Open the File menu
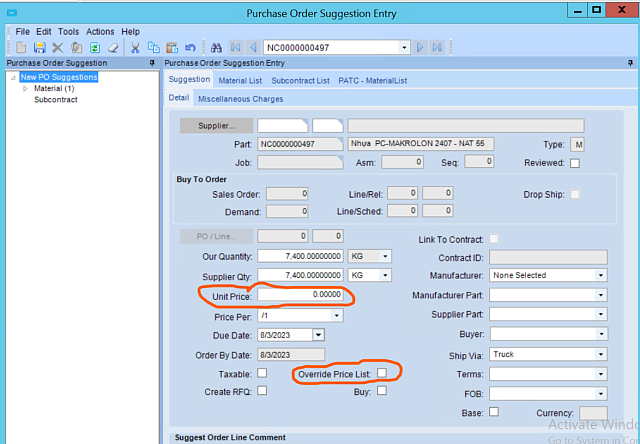Screen dimensions: 640x444 (22, 32)
